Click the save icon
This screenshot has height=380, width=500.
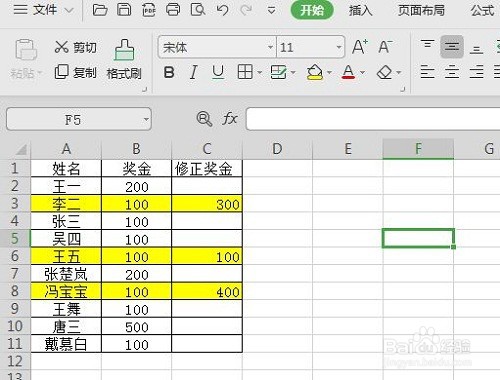coord(124,10)
